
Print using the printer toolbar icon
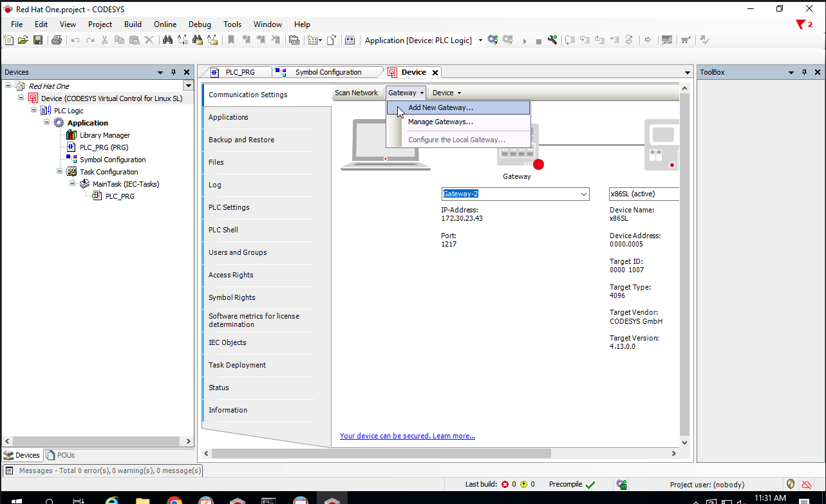coord(57,40)
